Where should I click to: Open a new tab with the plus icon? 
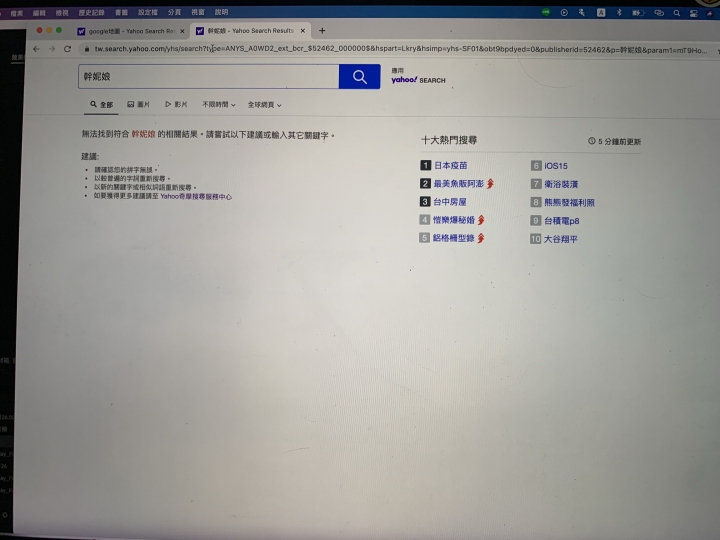coord(322,31)
